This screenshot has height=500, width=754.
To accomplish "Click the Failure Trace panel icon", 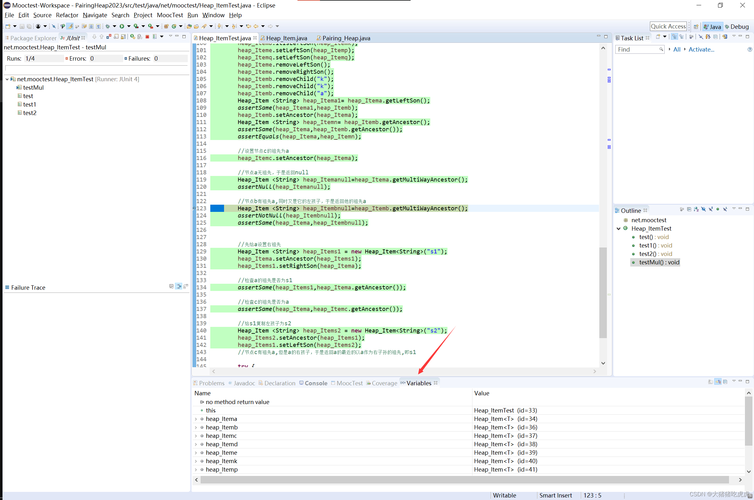I will coord(8,287).
